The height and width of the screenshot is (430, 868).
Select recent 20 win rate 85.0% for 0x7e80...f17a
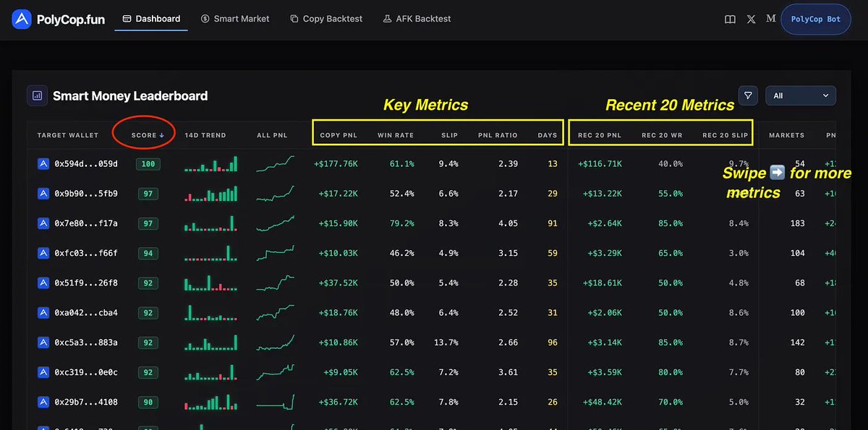click(669, 223)
